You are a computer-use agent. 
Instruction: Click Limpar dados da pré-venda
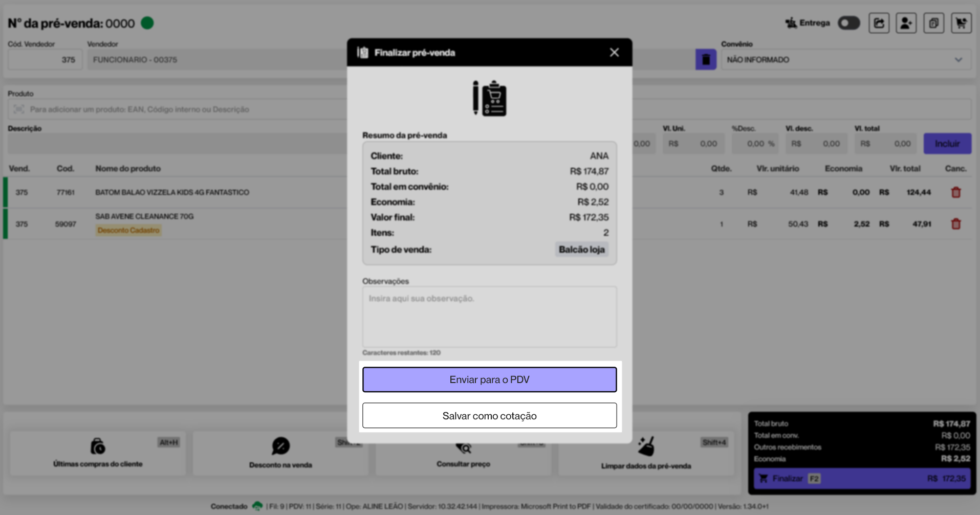pyautogui.click(x=646, y=453)
